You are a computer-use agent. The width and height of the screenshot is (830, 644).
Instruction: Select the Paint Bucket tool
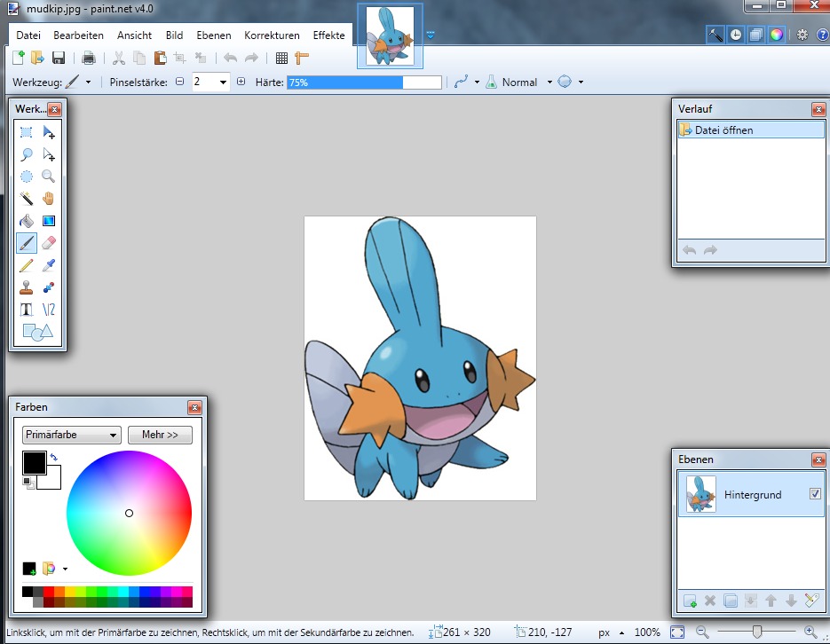click(26, 221)
